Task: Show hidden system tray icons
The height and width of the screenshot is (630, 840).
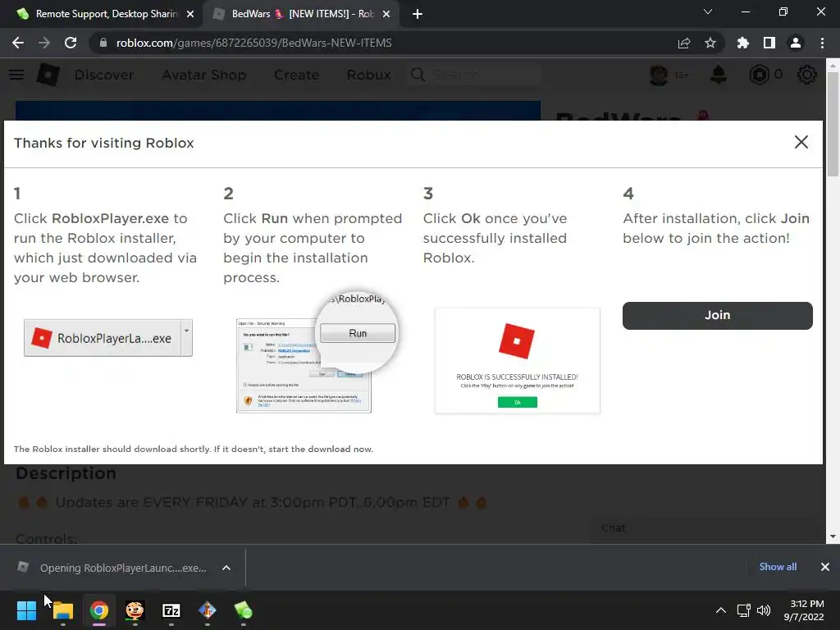Action: pyautogui.click(x=721, y=610)
